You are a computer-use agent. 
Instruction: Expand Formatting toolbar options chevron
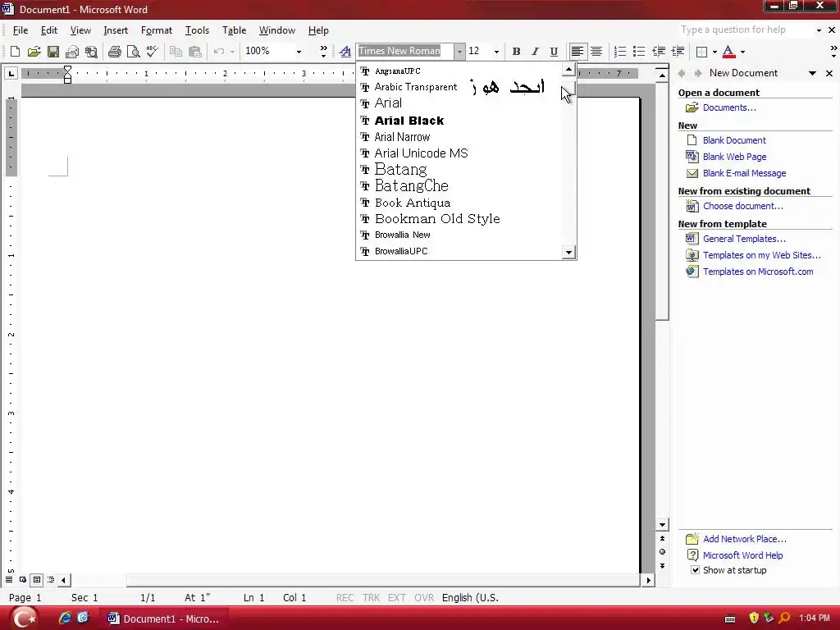tap(833, 52)
